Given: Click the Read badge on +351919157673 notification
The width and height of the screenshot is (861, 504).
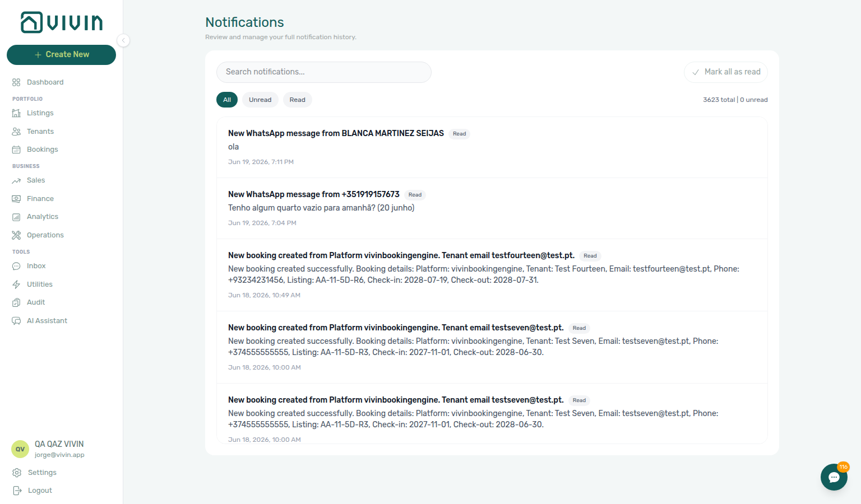Looking at the screenshot, I should (x=415, y=195).
